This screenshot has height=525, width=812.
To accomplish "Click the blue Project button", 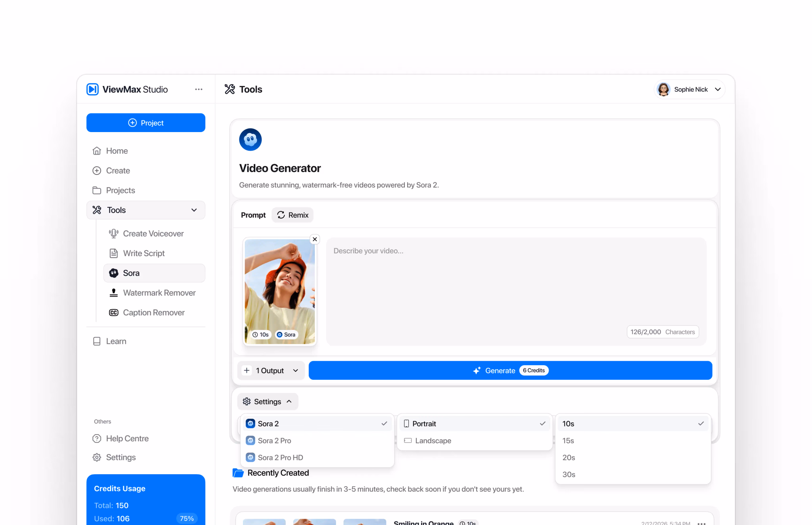I will point(146,123).
